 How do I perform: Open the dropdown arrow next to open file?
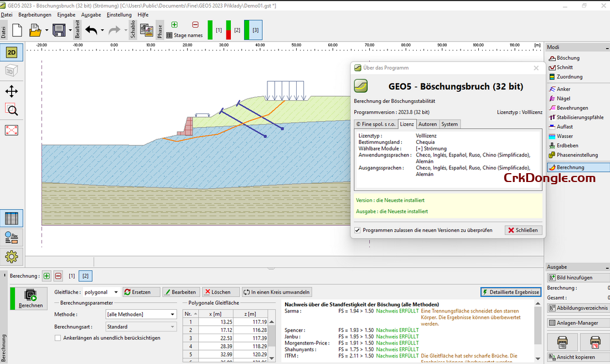pos(46,30)
